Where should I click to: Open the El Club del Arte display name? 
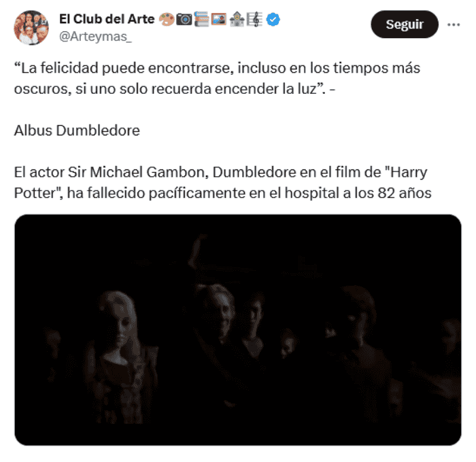click(107, 19)
